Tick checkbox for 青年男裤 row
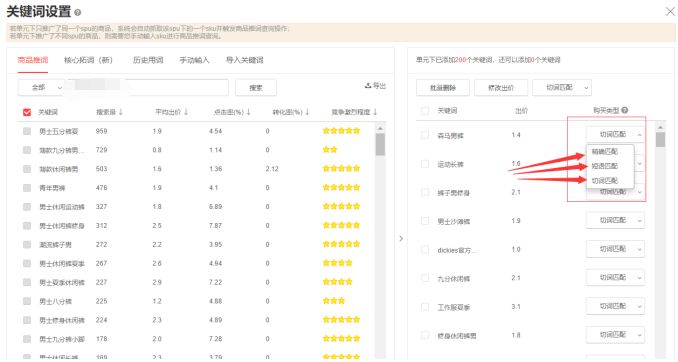This screenshot has height=362, width=678. point(27,188)
